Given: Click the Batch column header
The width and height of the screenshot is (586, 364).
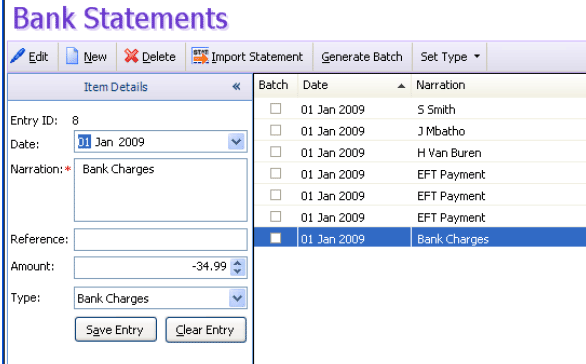Looking at the screenshot, I should pos(276,86).
